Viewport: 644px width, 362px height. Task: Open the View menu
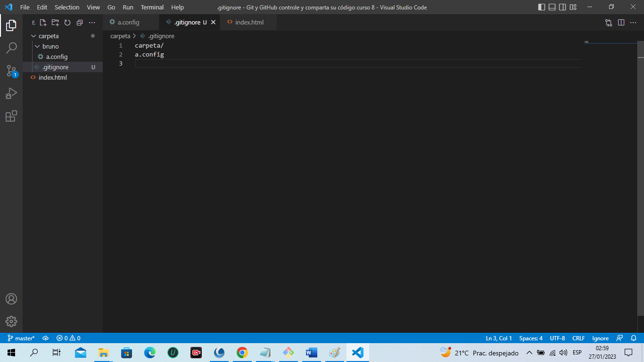coord(93,7)
